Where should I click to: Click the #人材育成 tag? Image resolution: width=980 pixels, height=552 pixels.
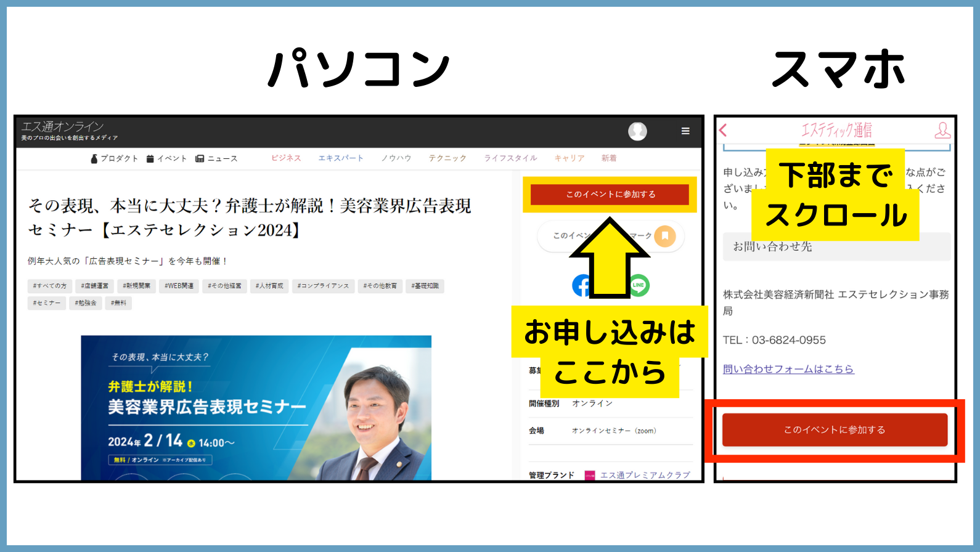coord(269,286)
